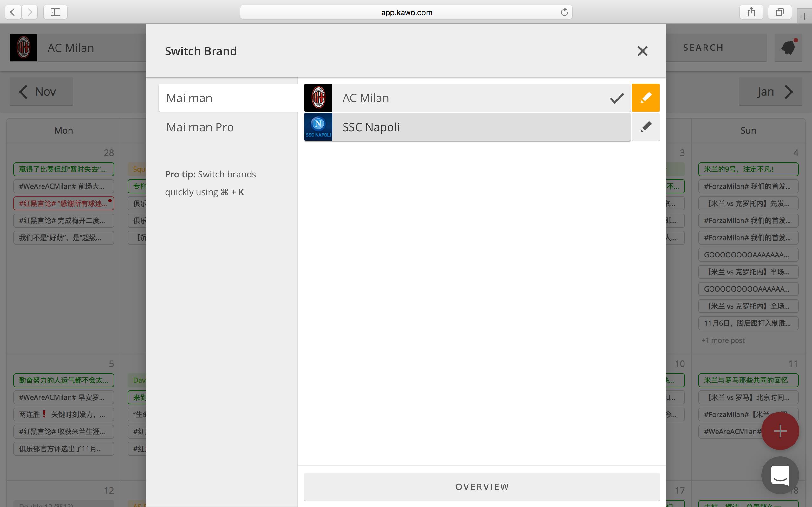Image resolution: width=812 pixels, height=507 pixels.
Task: Go to previous month Nov
Action: coord(41,92)
